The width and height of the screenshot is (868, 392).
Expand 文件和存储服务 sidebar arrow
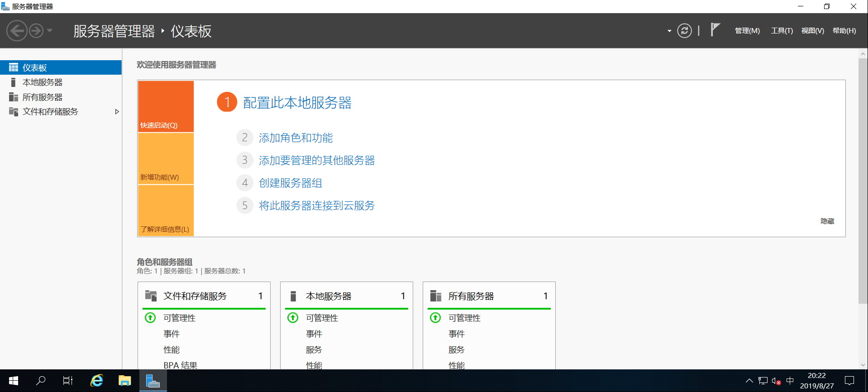pos(117,112)
